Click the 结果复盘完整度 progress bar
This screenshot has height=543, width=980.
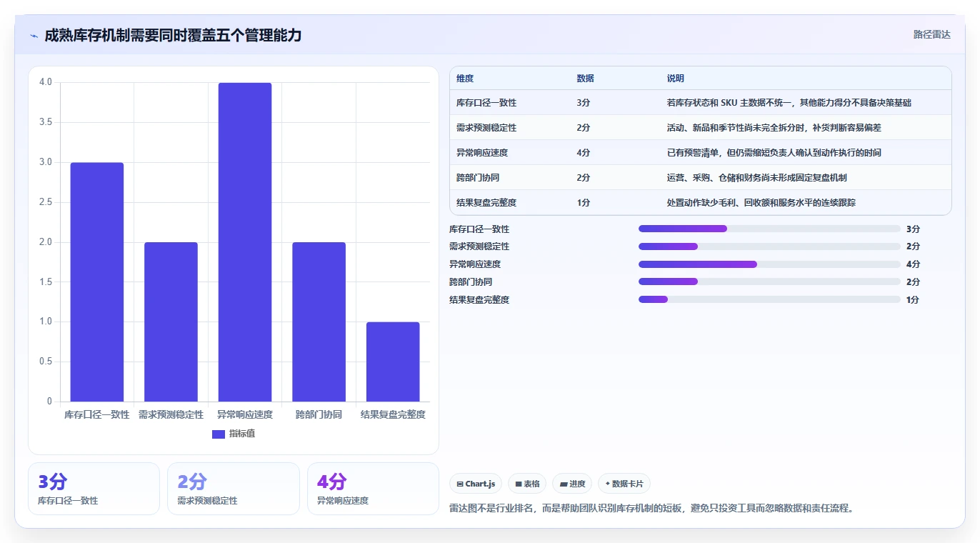[769, 299]
